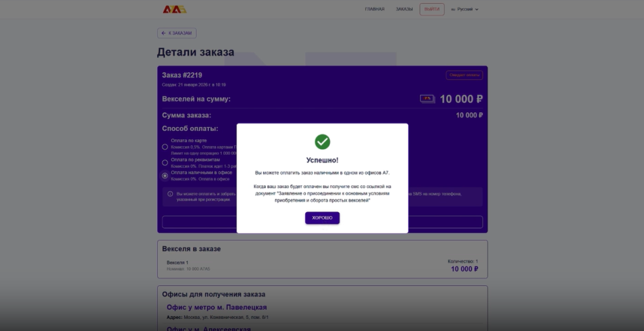644x331 pixels.
Task: Click the green success checkmark icon
Action: (323, 142)
